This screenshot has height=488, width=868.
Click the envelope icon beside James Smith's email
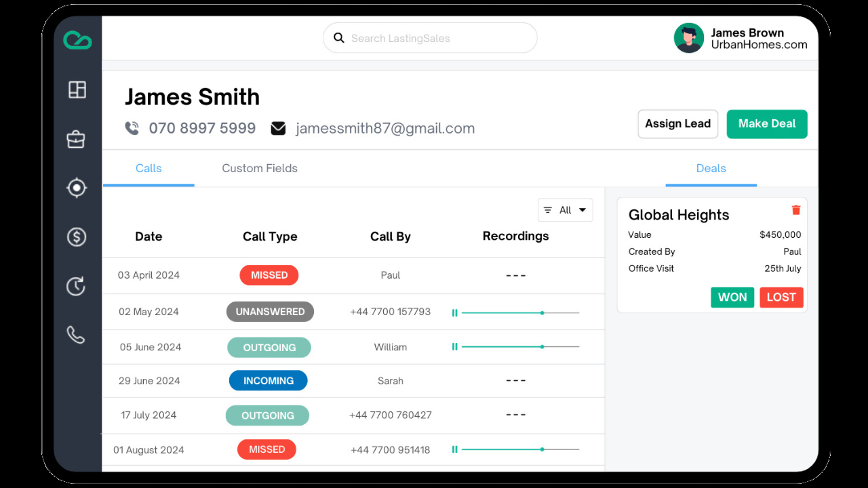(x=278, y=127)
